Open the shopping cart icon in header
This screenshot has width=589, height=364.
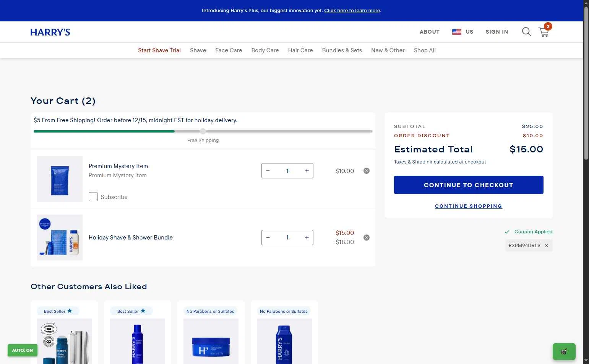pyautogui.click(x=544, y=32)
